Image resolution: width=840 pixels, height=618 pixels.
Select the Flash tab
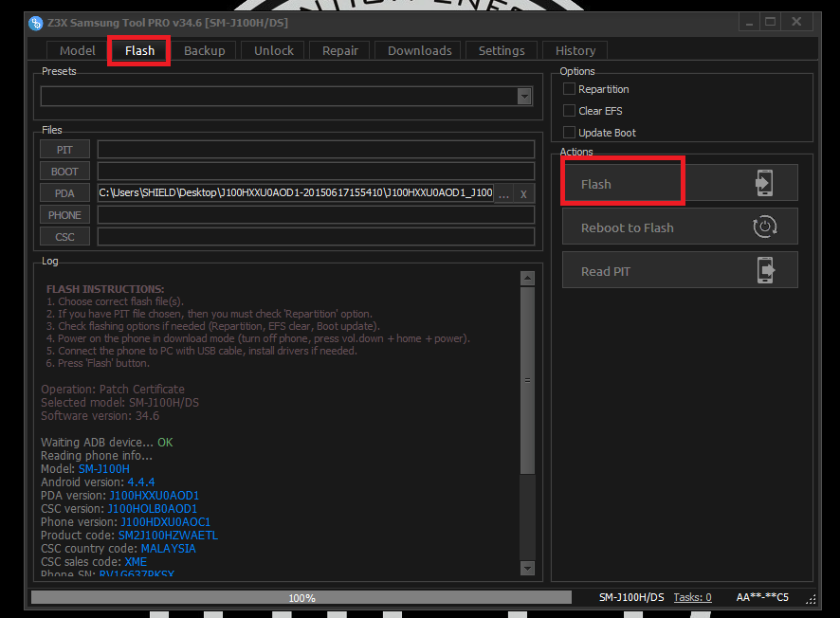(x=139, y=50)
